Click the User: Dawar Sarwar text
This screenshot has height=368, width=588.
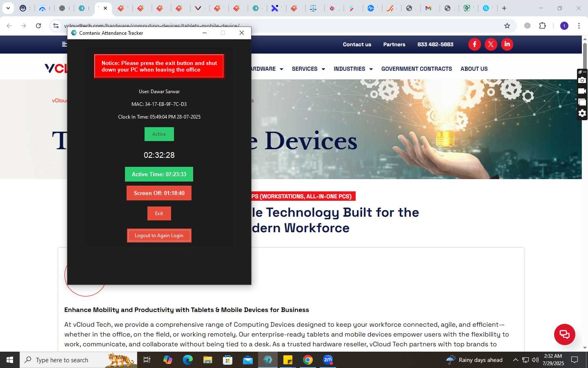pyautogui.click(x=159, y=92)
